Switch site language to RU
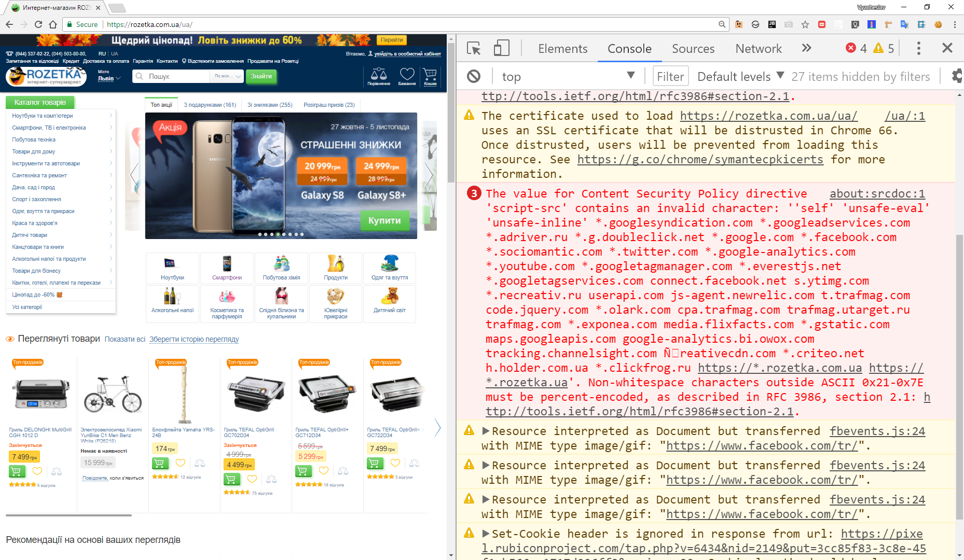Image resolution: width=964 pixels, height=560 pixels. [x=102, y=53]
